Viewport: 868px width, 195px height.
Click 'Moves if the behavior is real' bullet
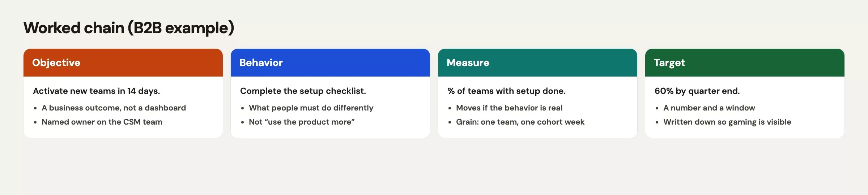(x=509, y=108)
